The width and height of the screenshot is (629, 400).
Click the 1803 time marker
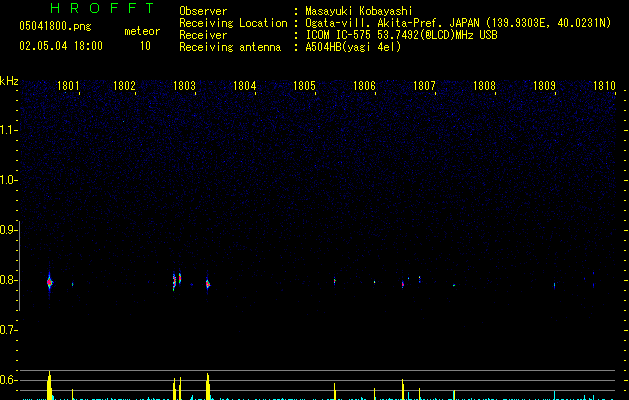[184, 86]
